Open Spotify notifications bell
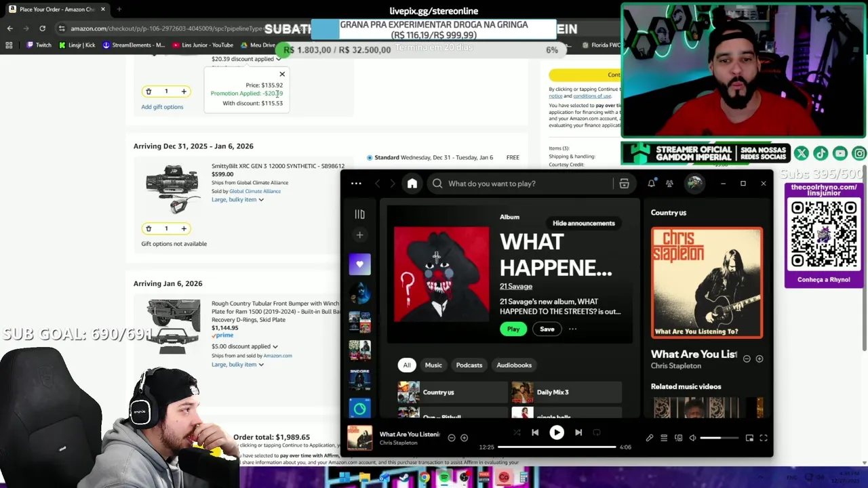 651,184
